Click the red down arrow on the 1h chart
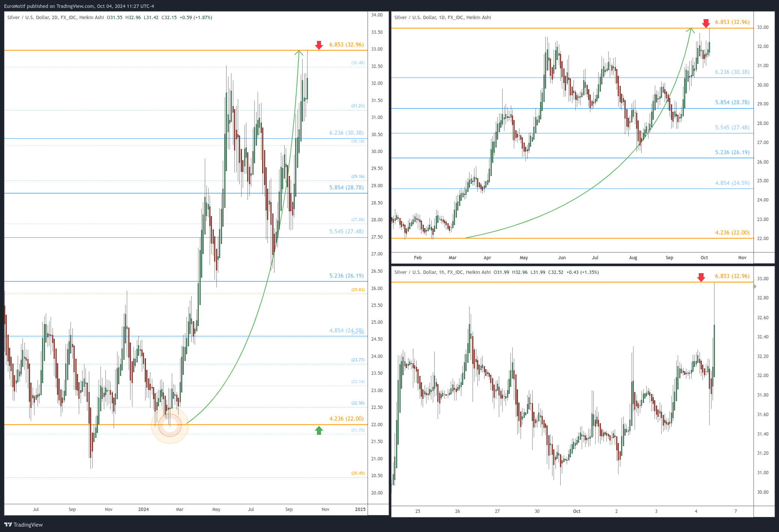 701,278
